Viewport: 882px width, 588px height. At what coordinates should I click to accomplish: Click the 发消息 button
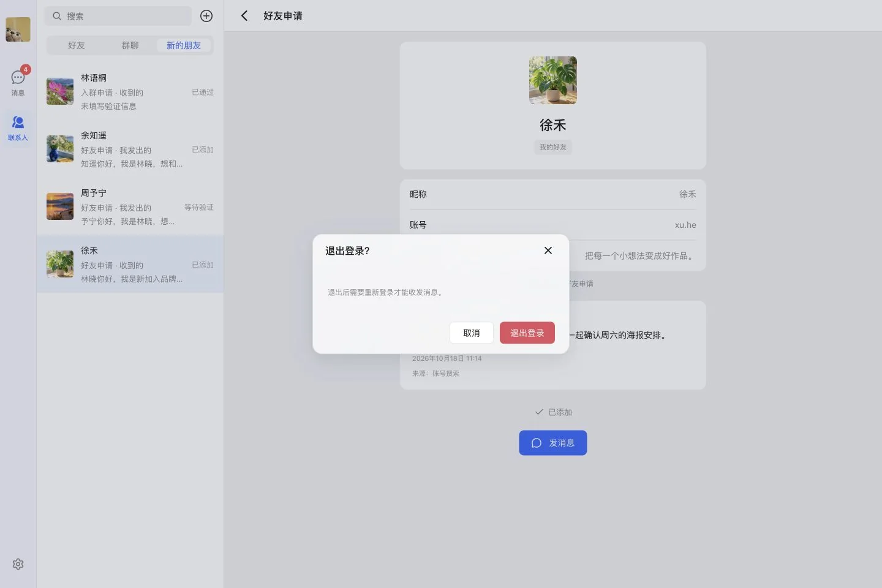(553, 443)
